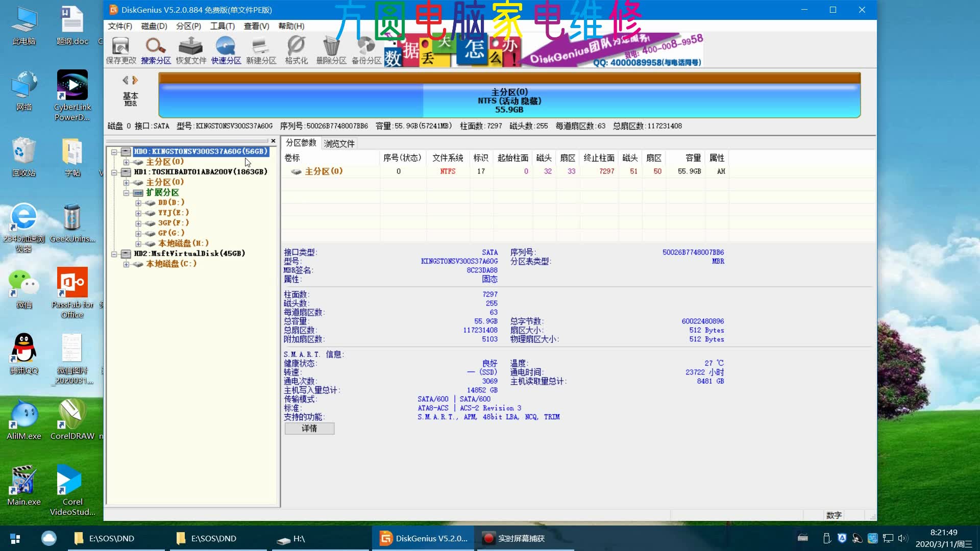Click the Backup Partition (备份分区) toolbar icon
Screen dimensions: 980x551
coord(366,51)
